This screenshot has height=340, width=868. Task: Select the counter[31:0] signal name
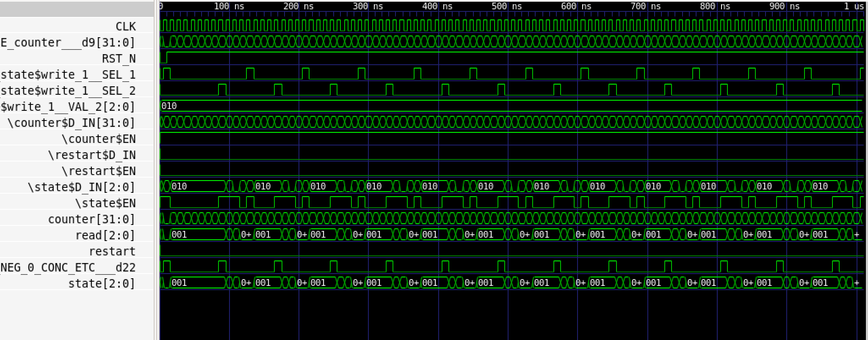point(91,219)
